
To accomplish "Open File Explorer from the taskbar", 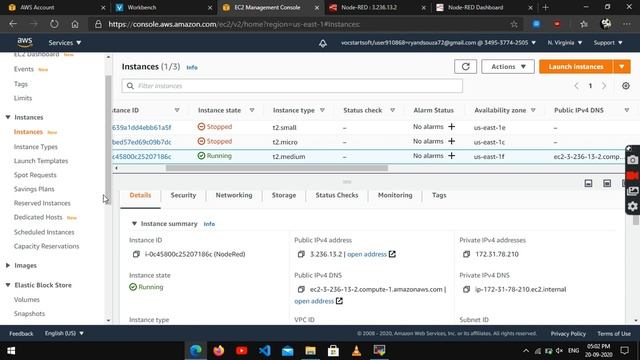I will click(310, 351).
